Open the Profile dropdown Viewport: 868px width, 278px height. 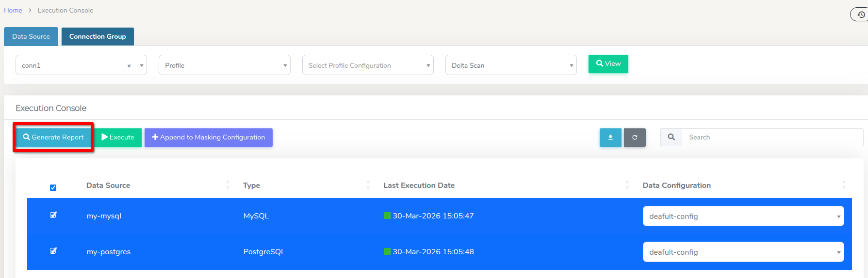click(224, 65)
